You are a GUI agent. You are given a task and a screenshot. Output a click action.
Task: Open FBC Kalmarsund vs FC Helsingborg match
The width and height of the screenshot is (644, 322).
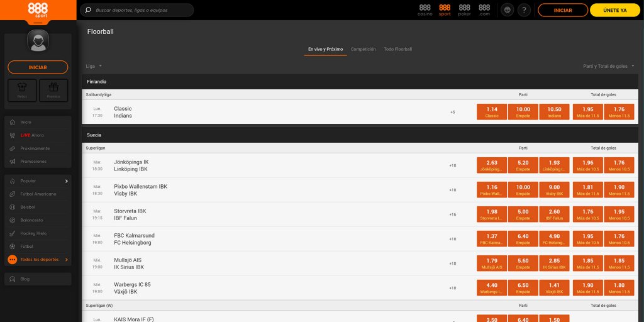coord(135,239)
